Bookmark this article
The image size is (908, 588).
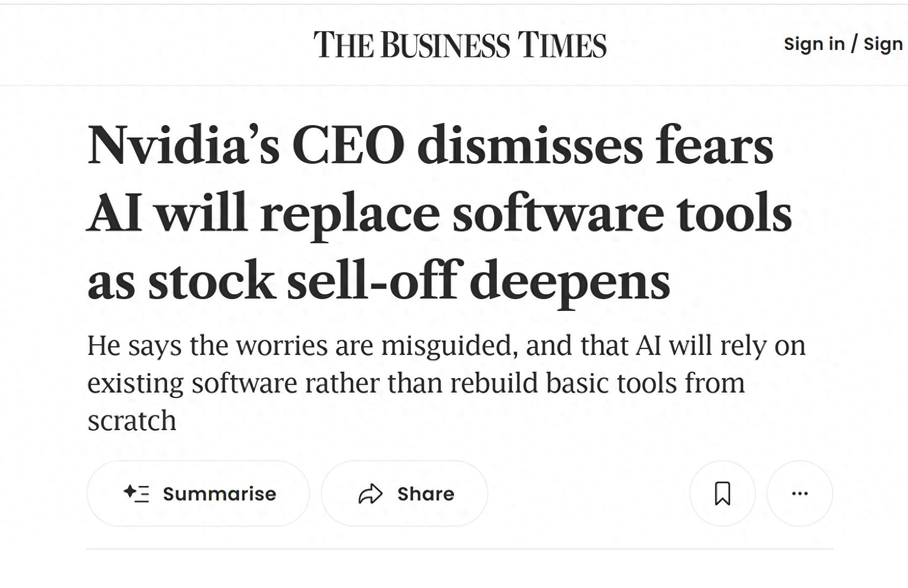[x=722, y=493]
